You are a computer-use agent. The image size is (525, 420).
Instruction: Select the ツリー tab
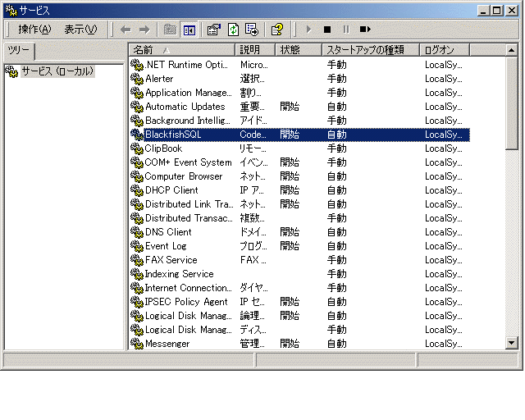click(19, 50)
